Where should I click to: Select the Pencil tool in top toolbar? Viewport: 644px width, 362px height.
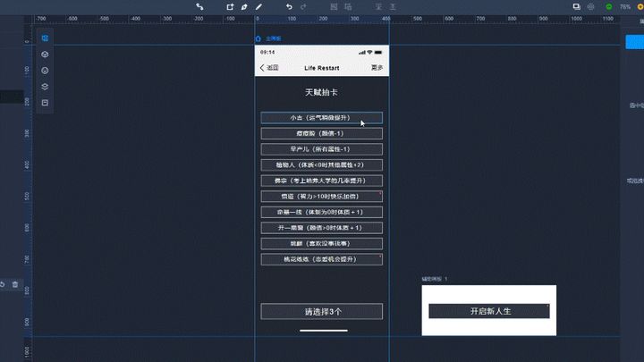pos(258,6)
